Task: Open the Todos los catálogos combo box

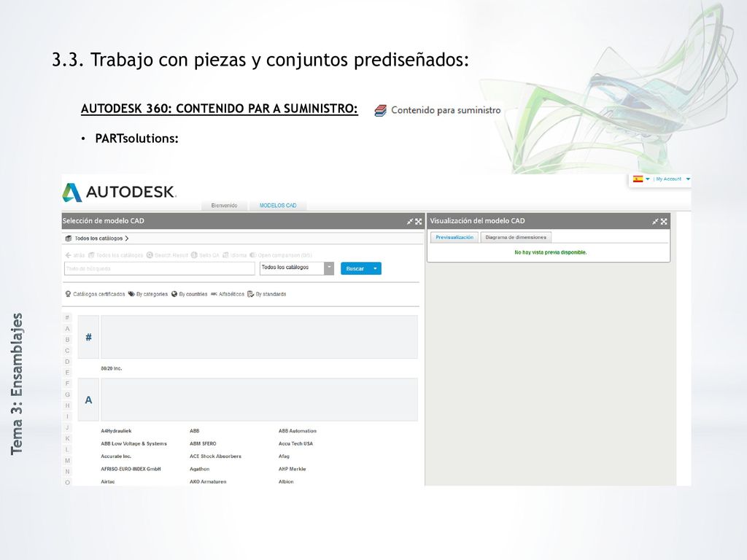Action: (x=296, y=268)
